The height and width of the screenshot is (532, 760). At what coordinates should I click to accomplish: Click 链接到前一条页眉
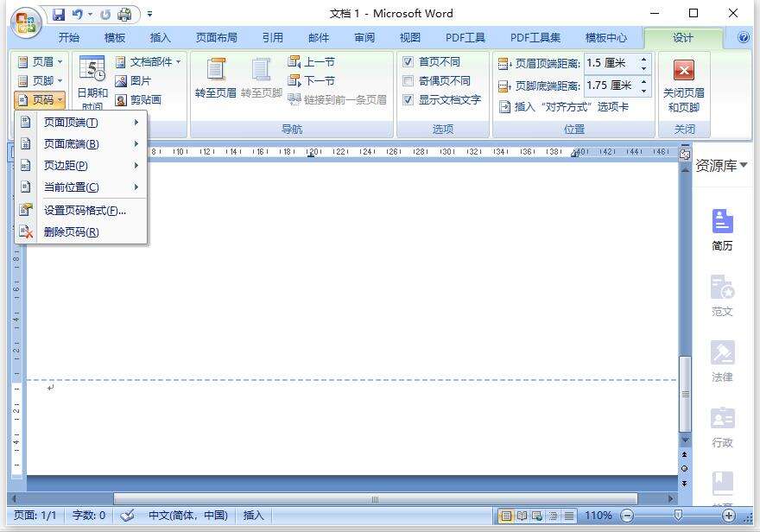[x=338, y=100]
